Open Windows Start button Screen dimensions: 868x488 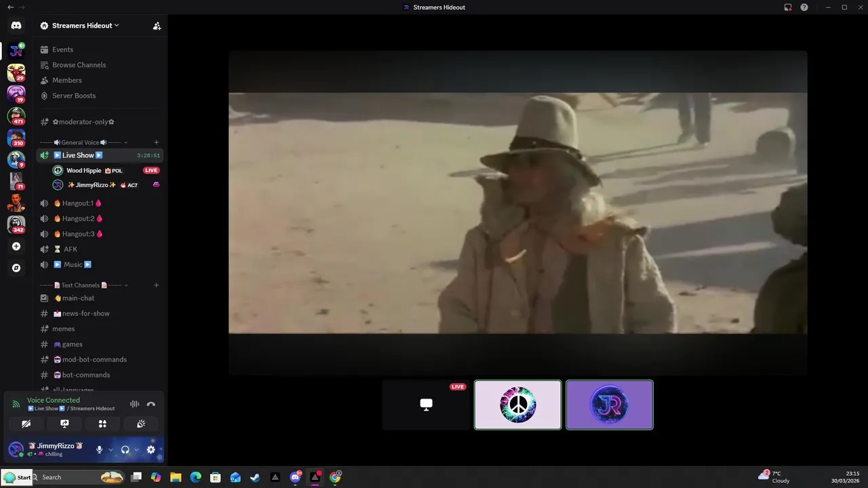click(17, 477)
